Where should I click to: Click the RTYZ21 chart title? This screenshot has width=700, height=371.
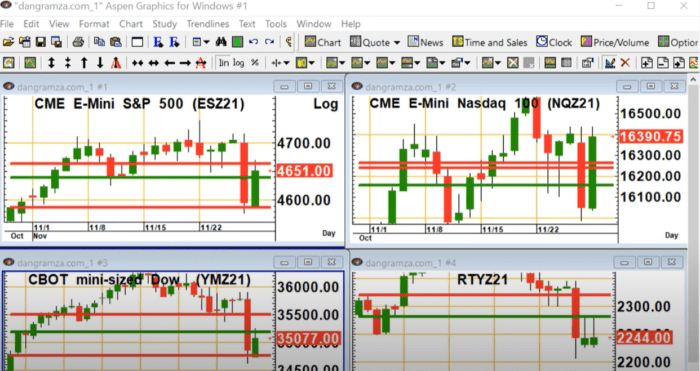(x=483, y=280)
